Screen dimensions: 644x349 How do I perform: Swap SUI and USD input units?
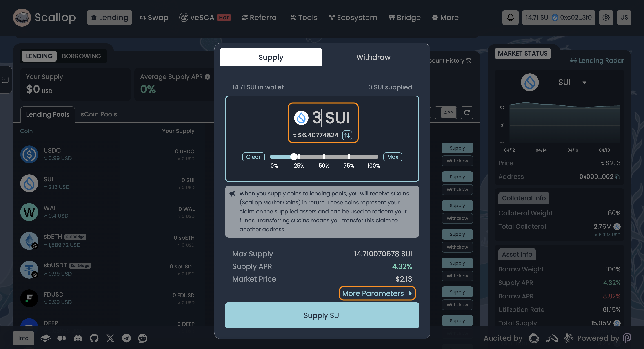coord(347,135)
